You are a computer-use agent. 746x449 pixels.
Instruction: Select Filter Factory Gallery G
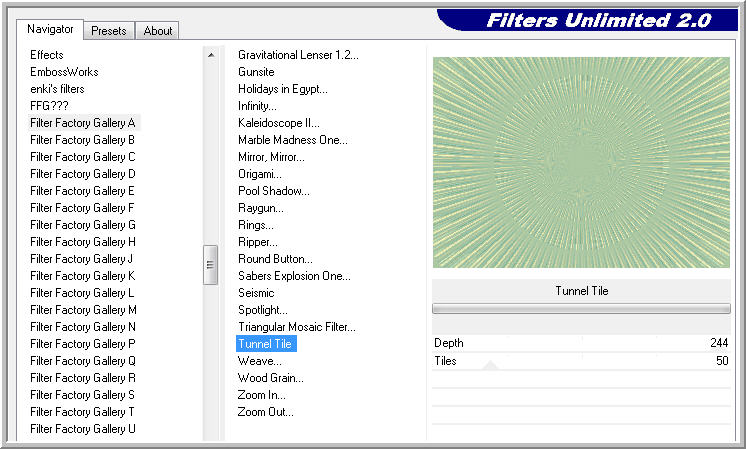point(83,225)
